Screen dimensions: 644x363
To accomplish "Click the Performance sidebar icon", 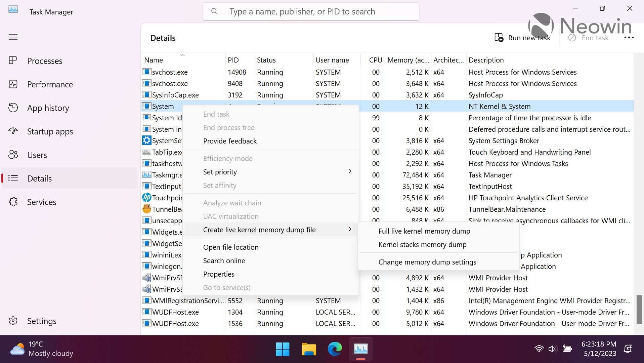I will (13, 84).
